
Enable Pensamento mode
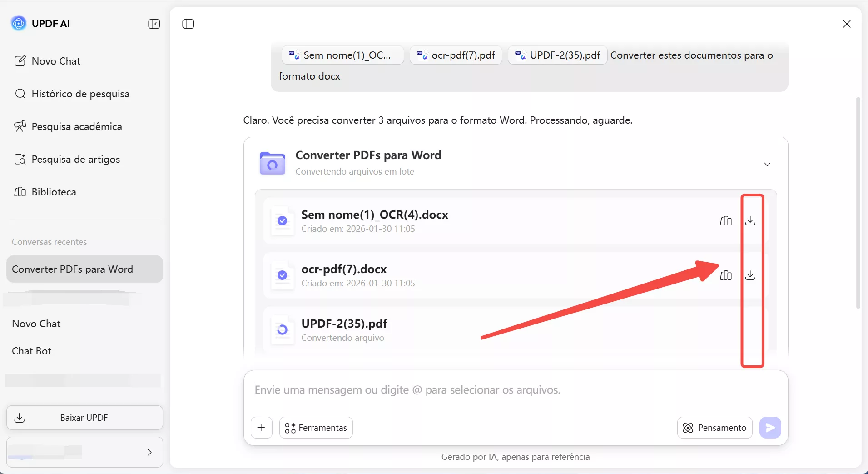714,427
